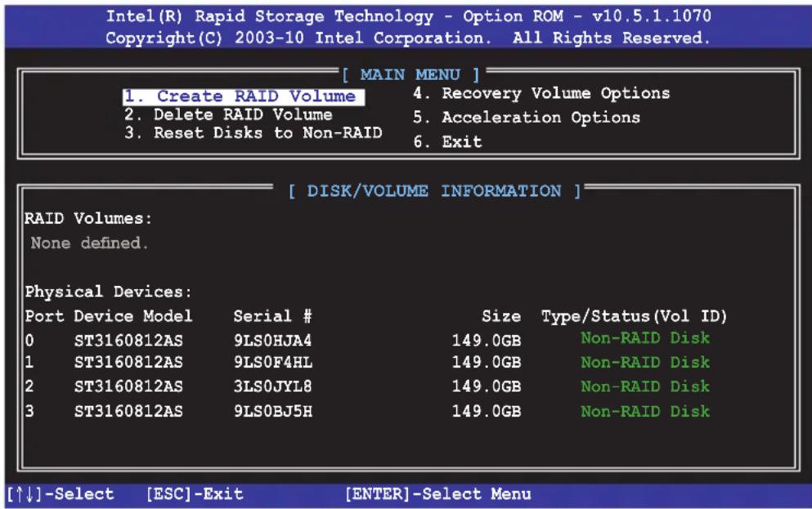Image resolution: width=812 pixels, height=509 pixels.
Task: Click the Size column header
Action: pyautogui.click(x=501, y=316)
